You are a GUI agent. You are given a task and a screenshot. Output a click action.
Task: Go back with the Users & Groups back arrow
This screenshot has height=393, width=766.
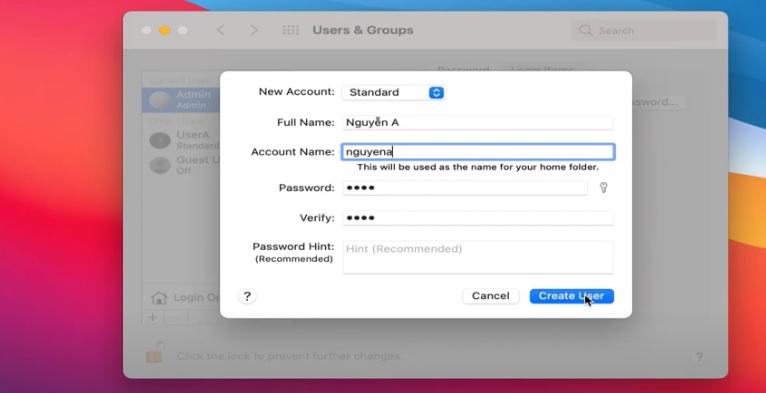click(221, 30)
